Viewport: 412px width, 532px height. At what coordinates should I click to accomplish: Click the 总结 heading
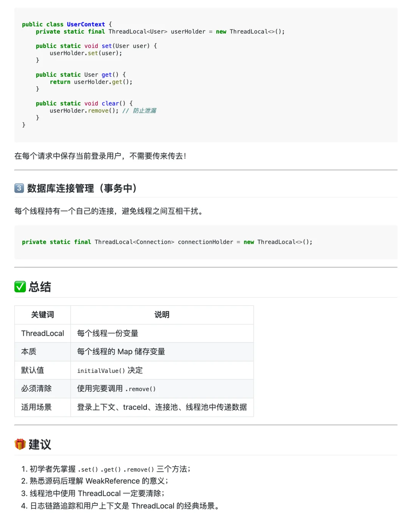(40, 287)
